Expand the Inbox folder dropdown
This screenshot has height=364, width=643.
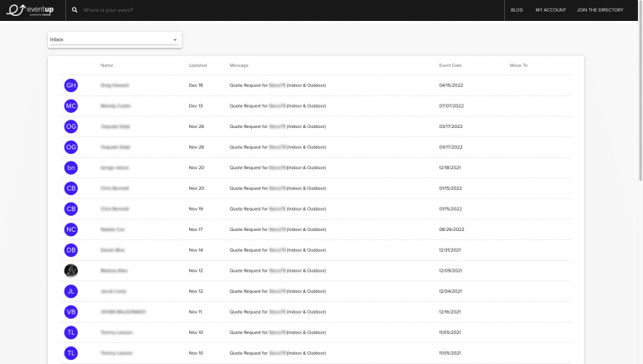click(x=115, y=40)
